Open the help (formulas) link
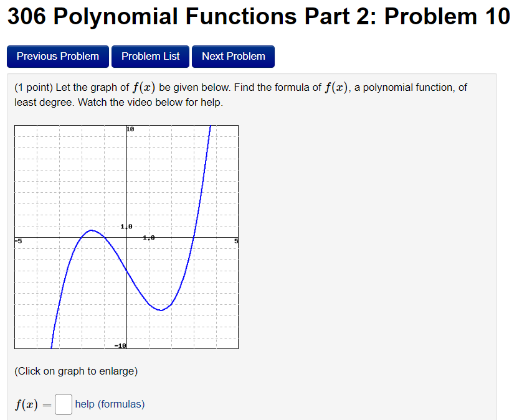527x420 pixels. [110, 404]
